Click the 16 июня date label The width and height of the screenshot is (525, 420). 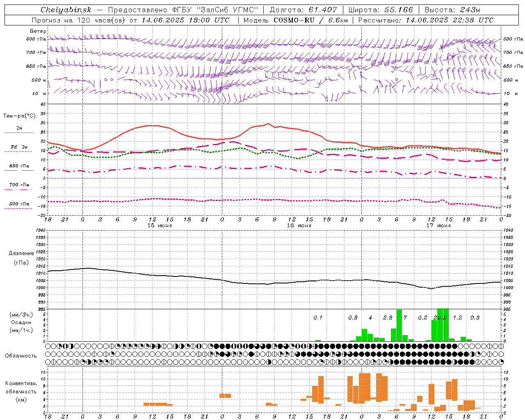(299, 226)
